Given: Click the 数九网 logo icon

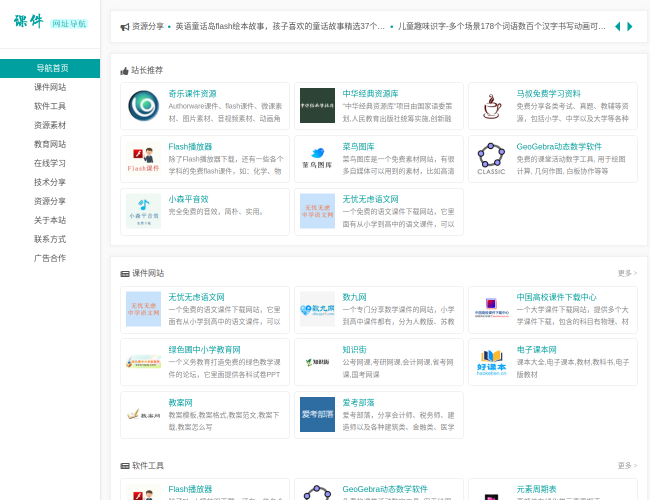Looking at the screenshot, I should tap(318, 309).
